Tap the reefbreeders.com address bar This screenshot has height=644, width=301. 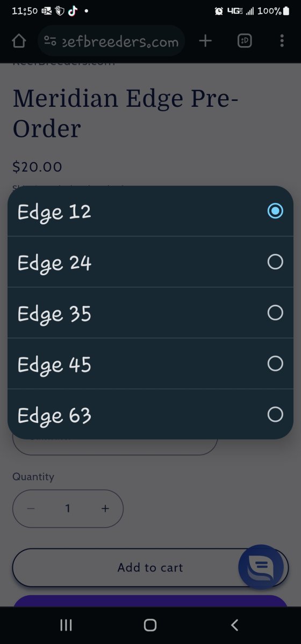[x=112, y=41]
